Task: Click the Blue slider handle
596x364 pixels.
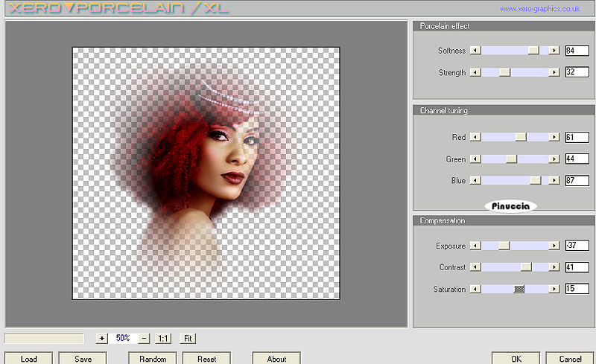Action: pos(536,180)
